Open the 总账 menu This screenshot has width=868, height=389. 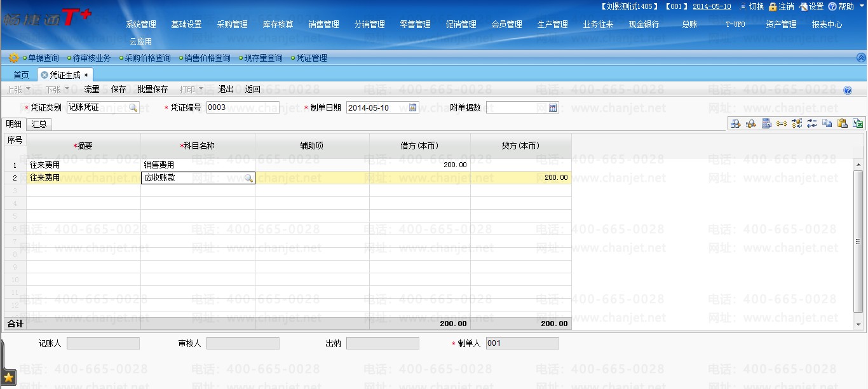coord(689,25)
